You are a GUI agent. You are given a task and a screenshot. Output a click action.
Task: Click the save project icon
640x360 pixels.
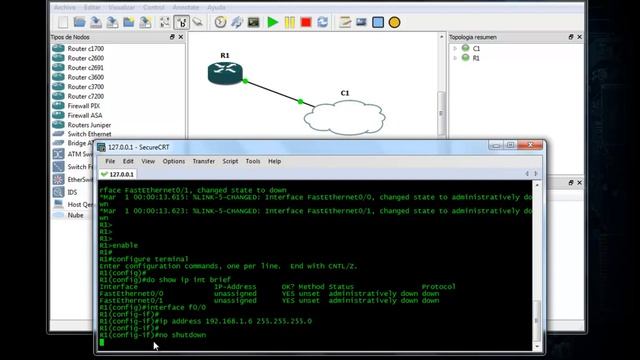pos(96,22)
